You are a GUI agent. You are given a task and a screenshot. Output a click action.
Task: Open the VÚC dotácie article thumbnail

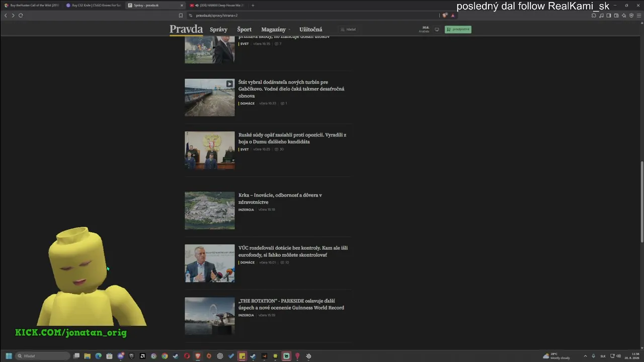click(x=209, y=263)
